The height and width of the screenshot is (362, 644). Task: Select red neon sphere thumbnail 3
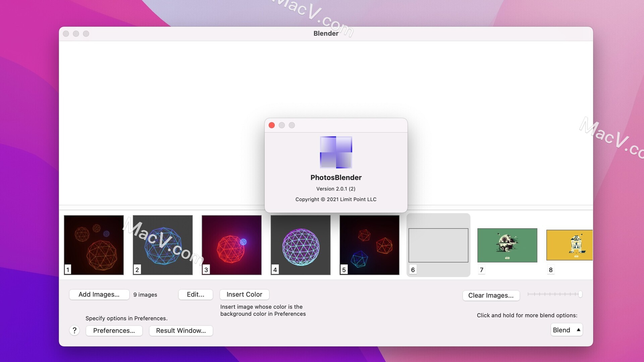point(231,245)
